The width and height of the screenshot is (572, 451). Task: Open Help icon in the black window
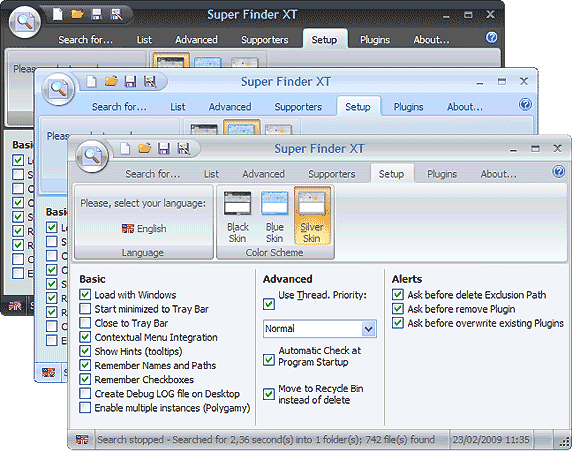pos(491,37)
